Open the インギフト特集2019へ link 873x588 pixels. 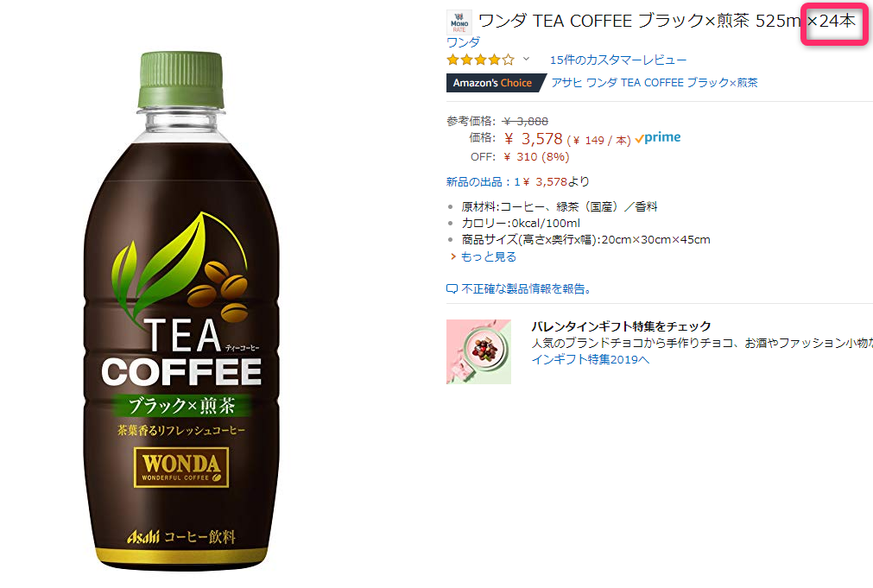click(590, 360)
